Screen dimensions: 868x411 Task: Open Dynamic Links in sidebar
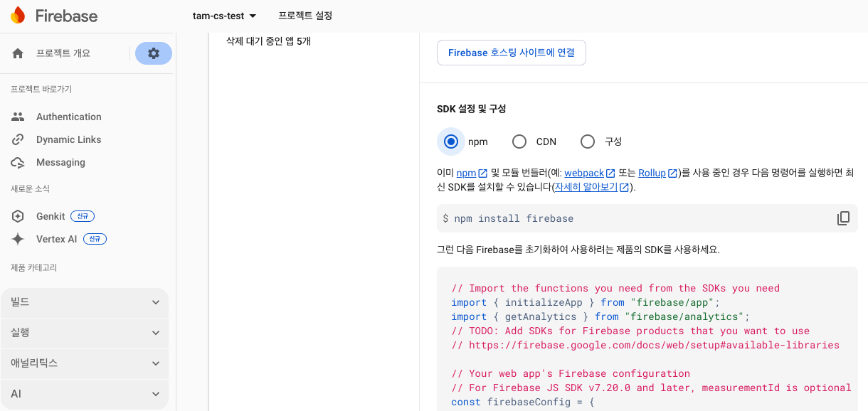[69, 139]
